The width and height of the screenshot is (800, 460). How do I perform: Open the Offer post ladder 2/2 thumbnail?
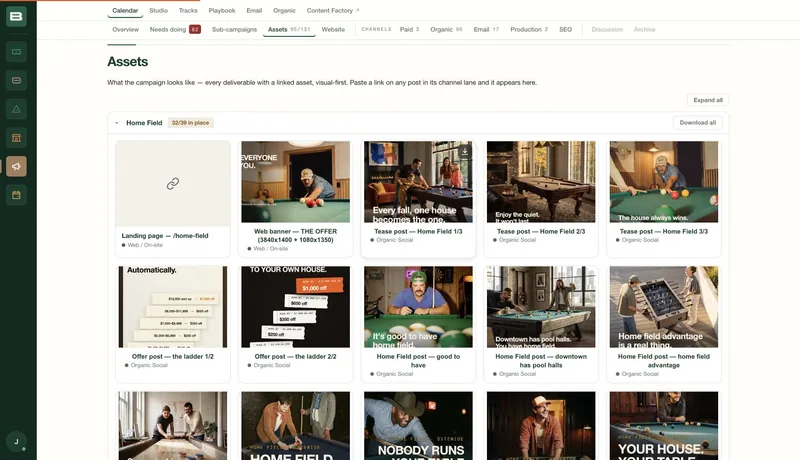pos(295,307)
